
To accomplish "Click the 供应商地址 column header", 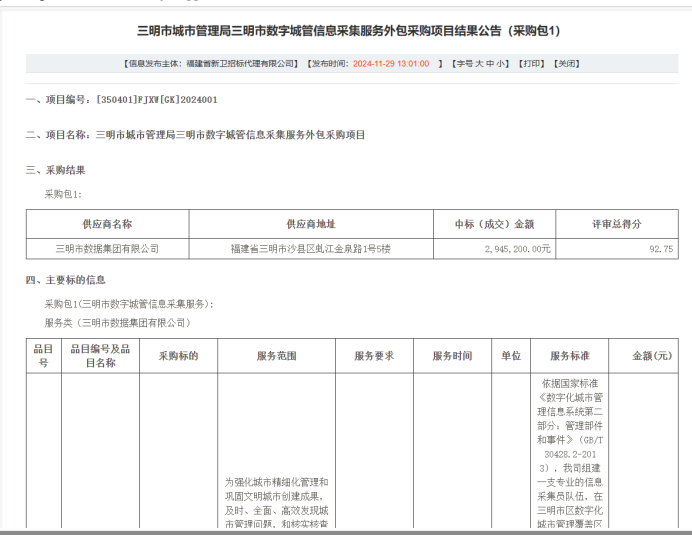I will tap(311, 224).
